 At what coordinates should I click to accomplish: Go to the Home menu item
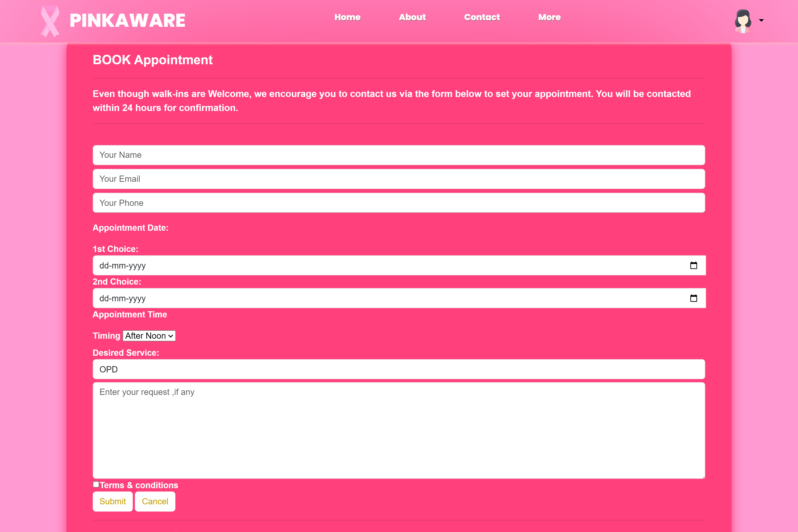click(x=347, y=17)
